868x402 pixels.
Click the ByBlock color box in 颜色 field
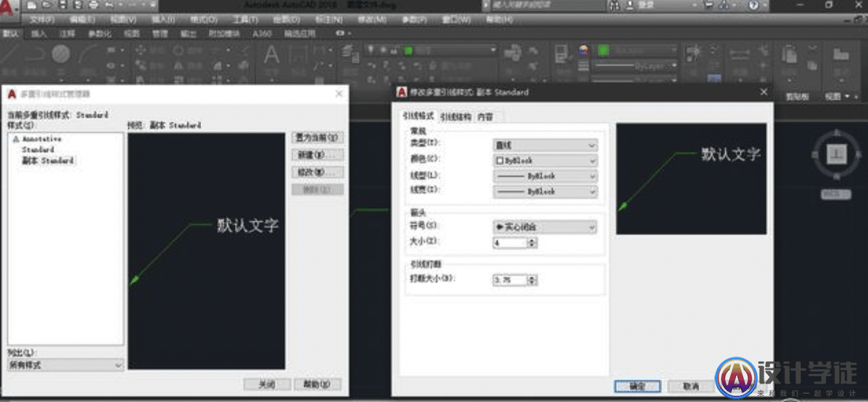pyautogui.click(x=500, y=161)
